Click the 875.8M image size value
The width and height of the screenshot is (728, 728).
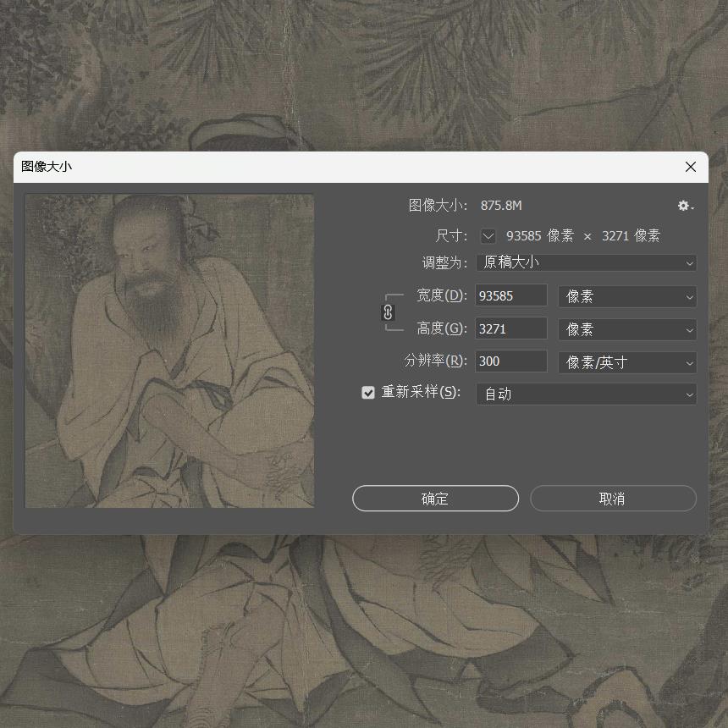click(501, 206)
